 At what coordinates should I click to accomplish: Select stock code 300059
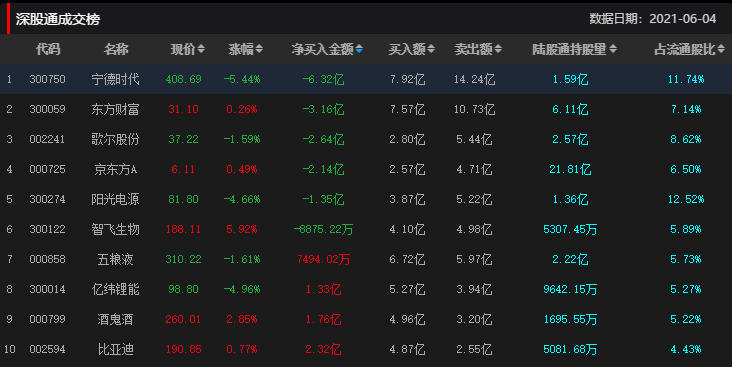click(47, 109)
